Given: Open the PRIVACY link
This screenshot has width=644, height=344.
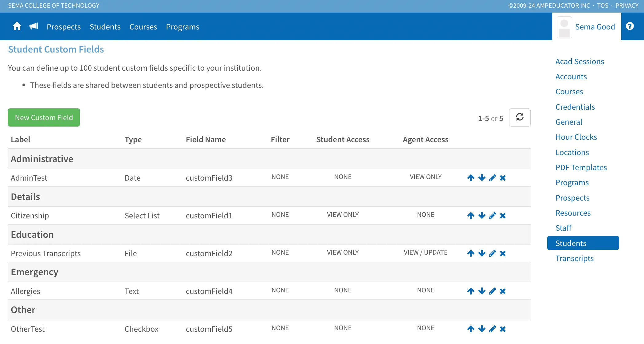Looking at the screenshot, I should click(627, 6).
